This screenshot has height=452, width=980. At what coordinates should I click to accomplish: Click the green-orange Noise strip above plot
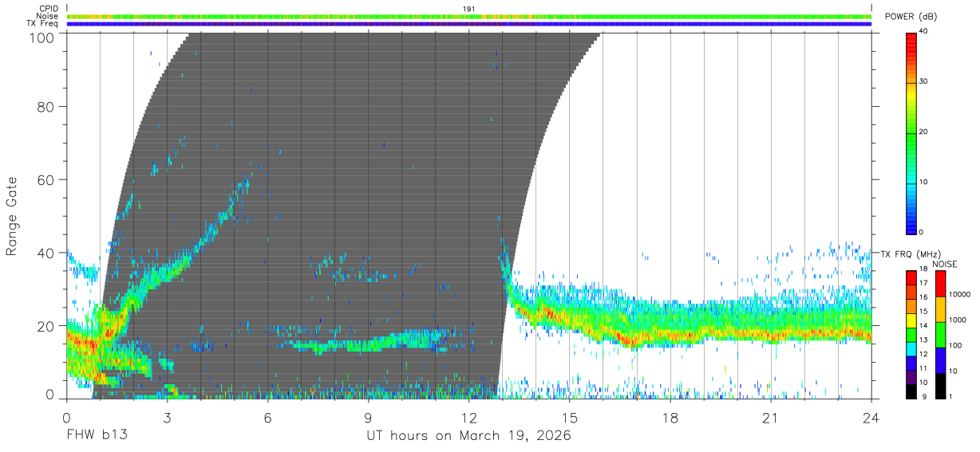click(469, 16)
